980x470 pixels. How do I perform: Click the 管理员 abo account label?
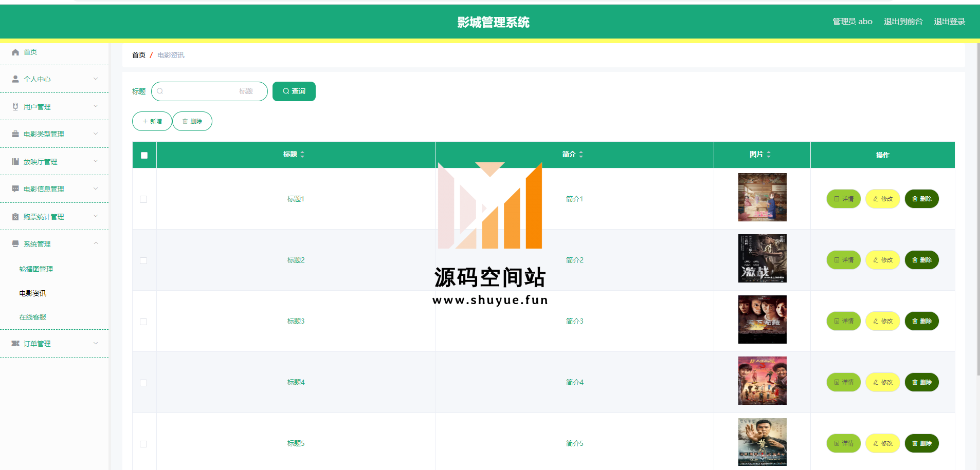pyautogui.click(x=852, y=22)
